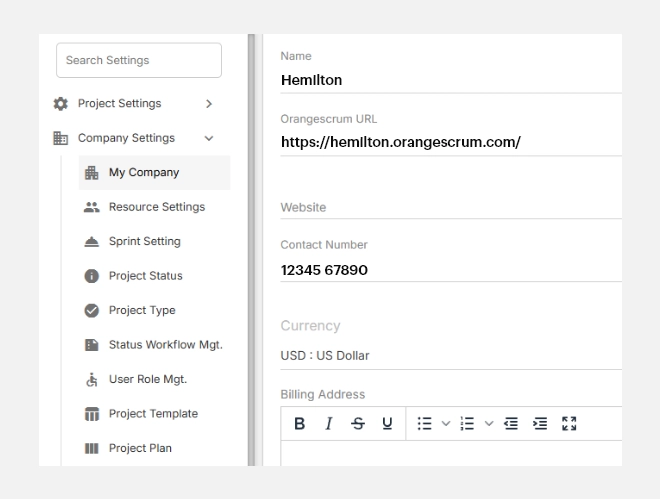Expand the Project Settings section
Viewport: 660px width, 499px height.
point(208,104)
